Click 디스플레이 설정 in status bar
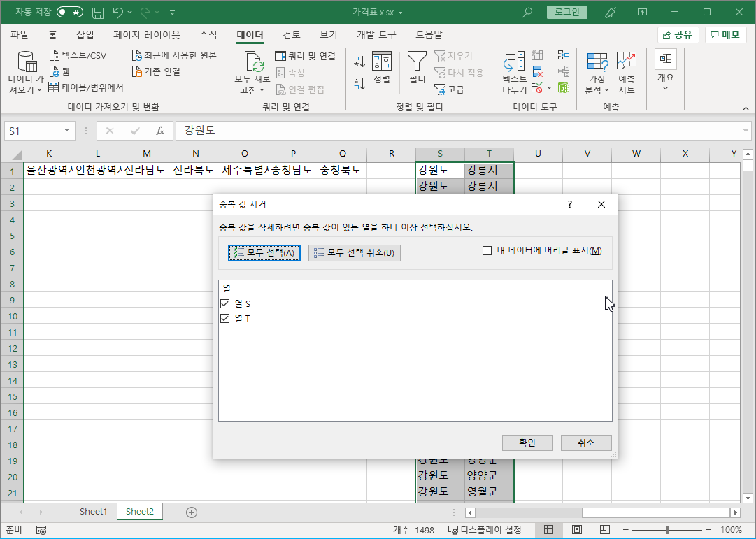 485,531
